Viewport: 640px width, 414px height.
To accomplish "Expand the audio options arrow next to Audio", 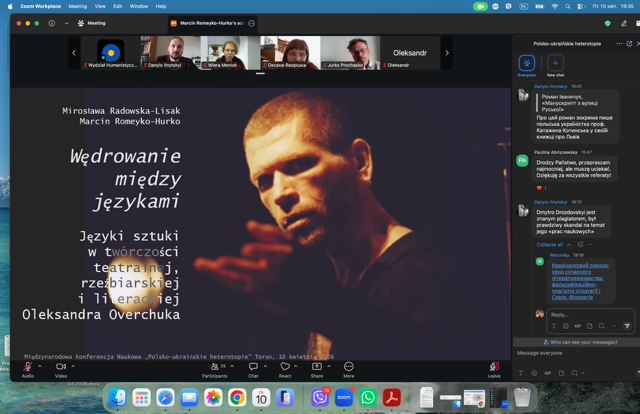I will tap(40, 366).
